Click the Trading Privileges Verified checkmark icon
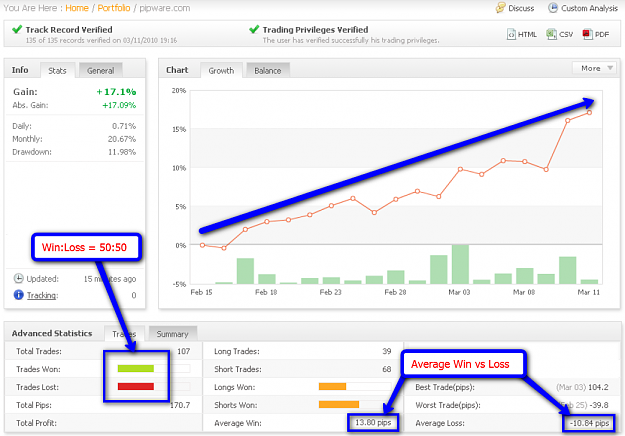The image size is (625, 436). 254,29
